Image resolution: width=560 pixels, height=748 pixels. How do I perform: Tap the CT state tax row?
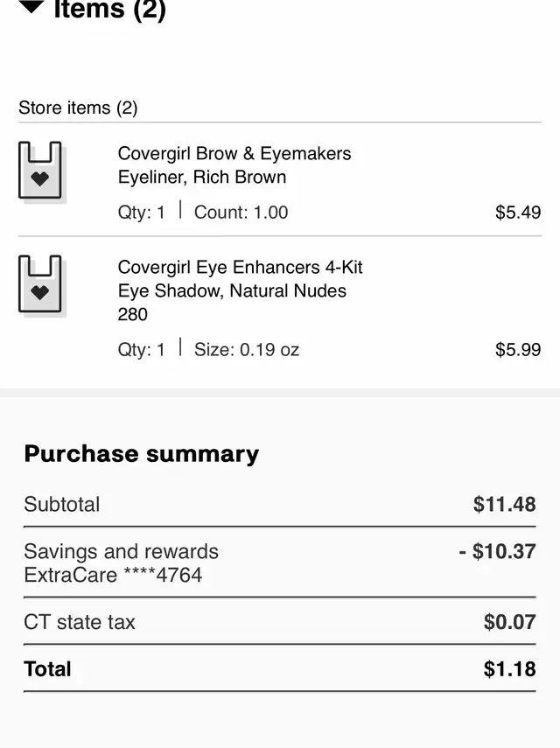279,622
